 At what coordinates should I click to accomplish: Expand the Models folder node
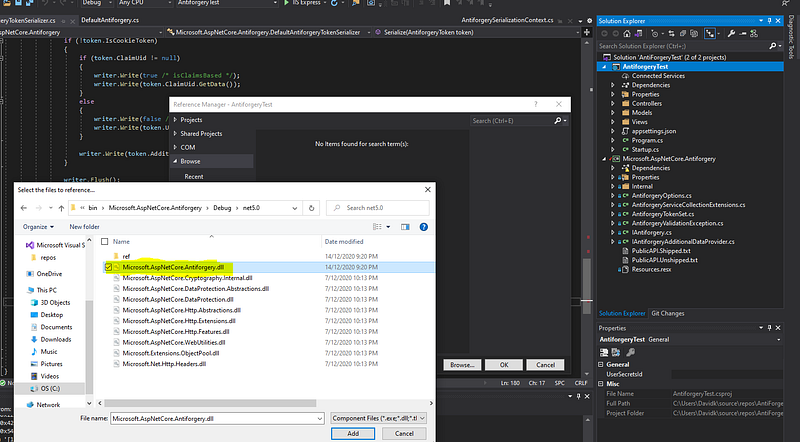coord(613,113)
